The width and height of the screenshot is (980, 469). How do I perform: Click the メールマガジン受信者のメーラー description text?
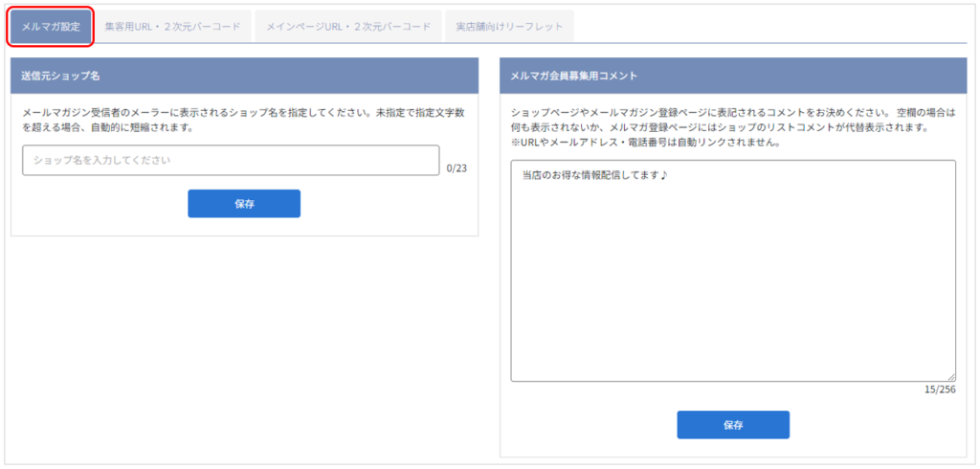[244, 122]
